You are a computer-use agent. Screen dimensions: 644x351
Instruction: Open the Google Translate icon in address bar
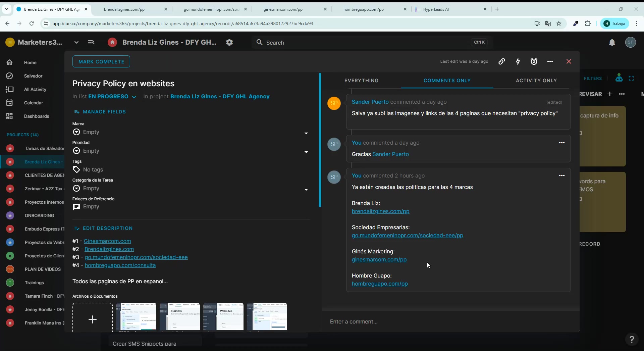tap(548, 23)
